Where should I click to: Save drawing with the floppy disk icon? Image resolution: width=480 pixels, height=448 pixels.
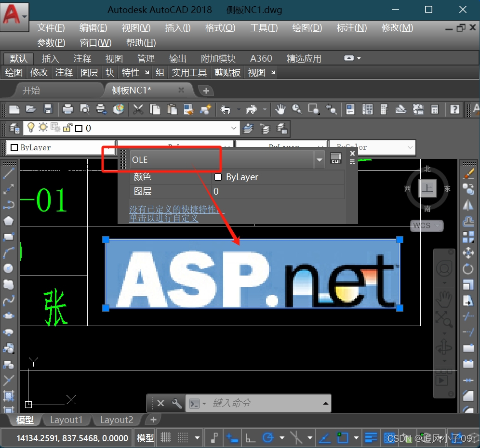pos(48,109)
